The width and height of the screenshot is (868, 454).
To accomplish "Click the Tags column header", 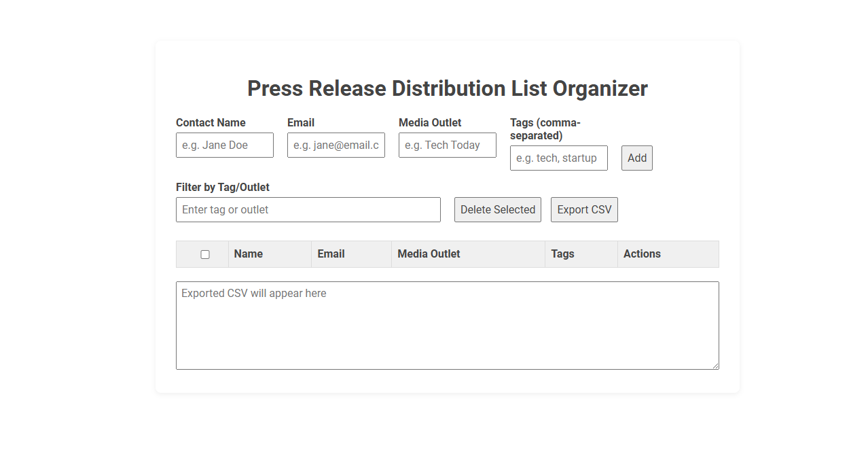I will pos(562,254).
